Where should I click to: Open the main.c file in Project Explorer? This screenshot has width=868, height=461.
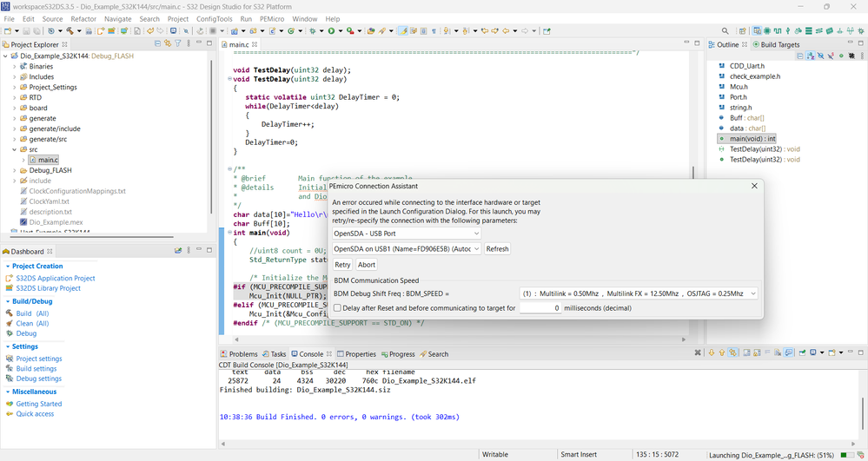[48, 160]
